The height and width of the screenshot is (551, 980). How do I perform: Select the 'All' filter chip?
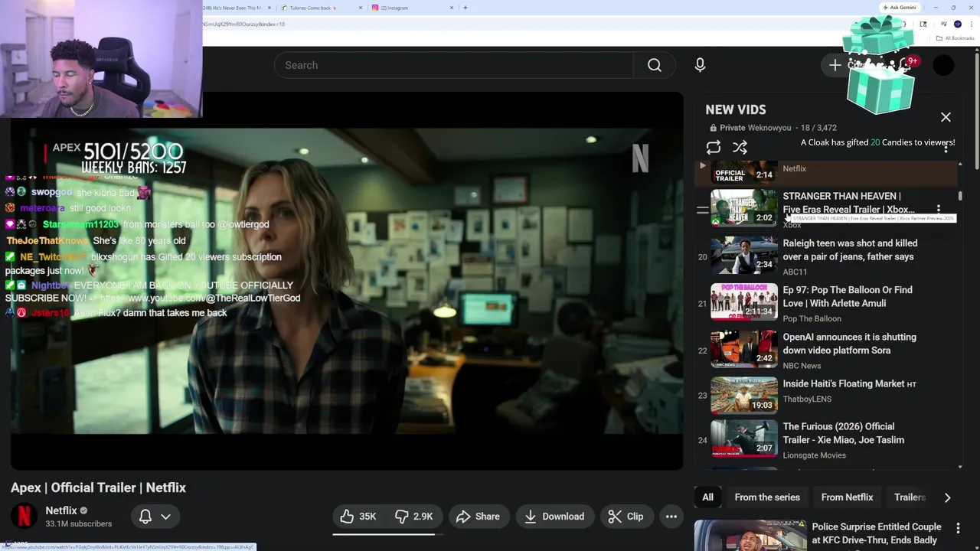707,497
